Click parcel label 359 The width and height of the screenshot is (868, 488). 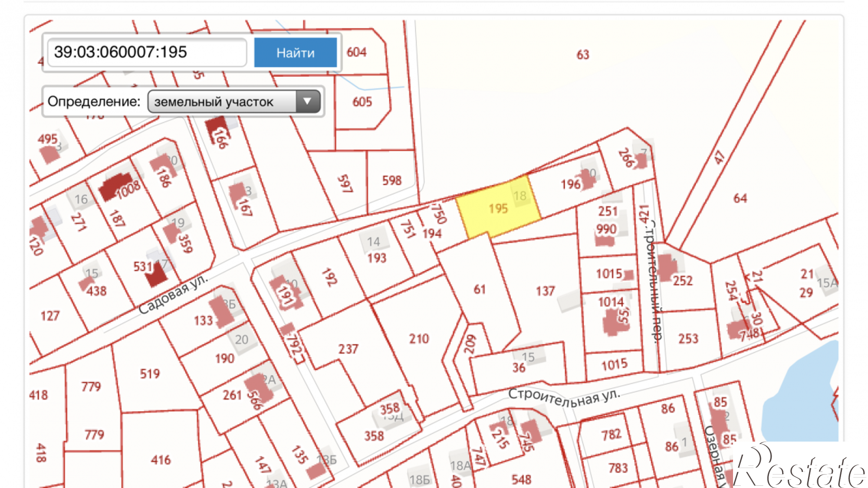coord(185,243)
